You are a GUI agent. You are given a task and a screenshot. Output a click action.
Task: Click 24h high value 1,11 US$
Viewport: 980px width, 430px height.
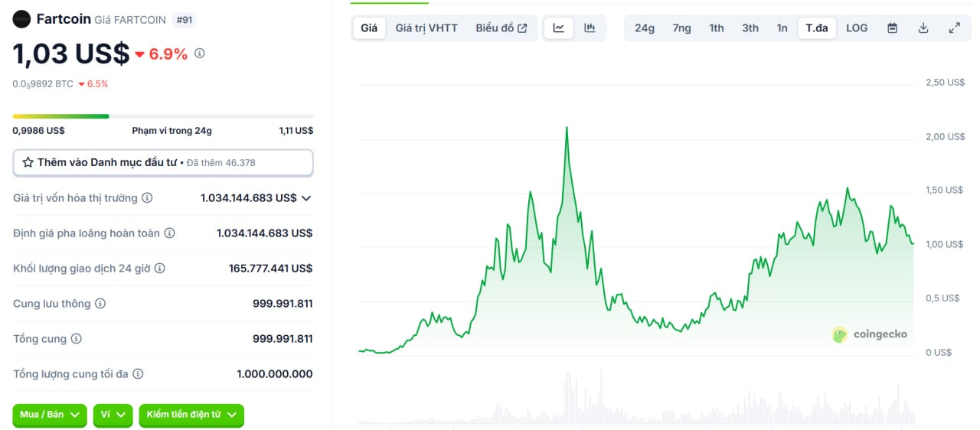[x=296, y=131]
